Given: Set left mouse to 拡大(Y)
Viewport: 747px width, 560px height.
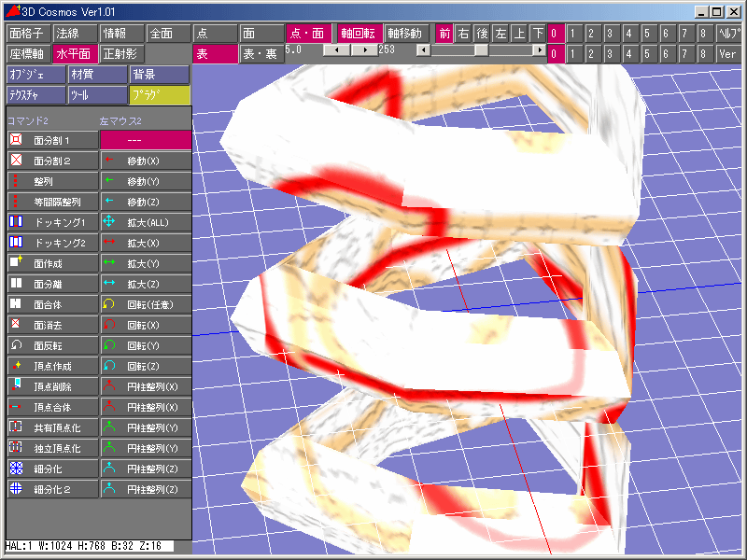Looking at the screenshot, I should [x=146, y=263].
